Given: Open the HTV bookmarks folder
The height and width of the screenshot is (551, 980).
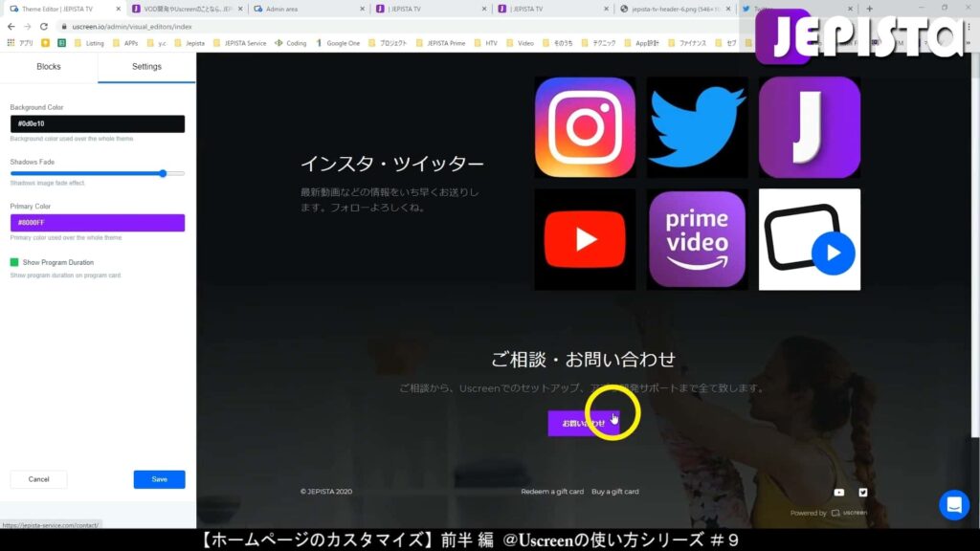Looking at the screenshot, I should 485,43.
